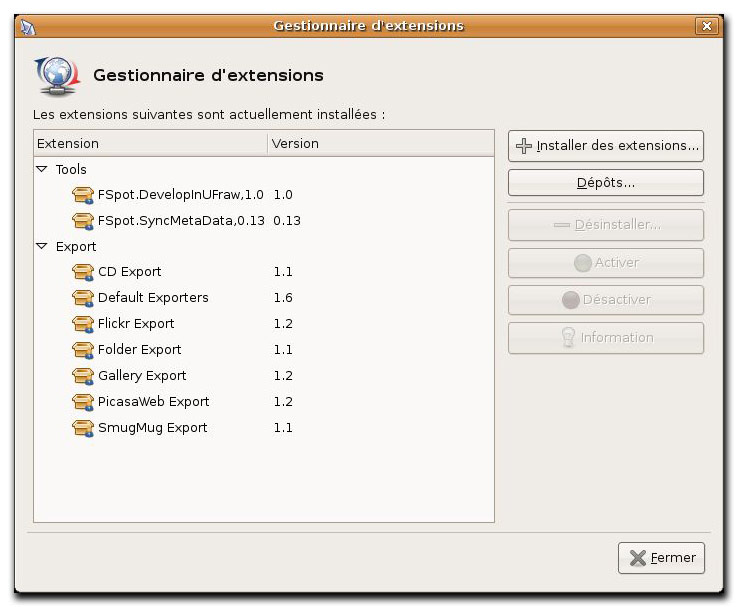Click the Gallery Export package icon
The image size is (738, 607).
[83, 375]
